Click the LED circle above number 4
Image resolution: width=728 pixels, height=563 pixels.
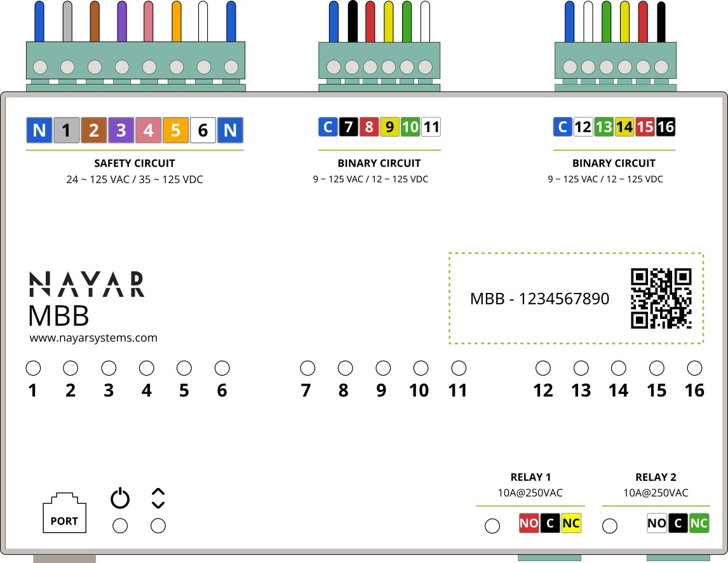pyautogui.click(x=147, y=368)
